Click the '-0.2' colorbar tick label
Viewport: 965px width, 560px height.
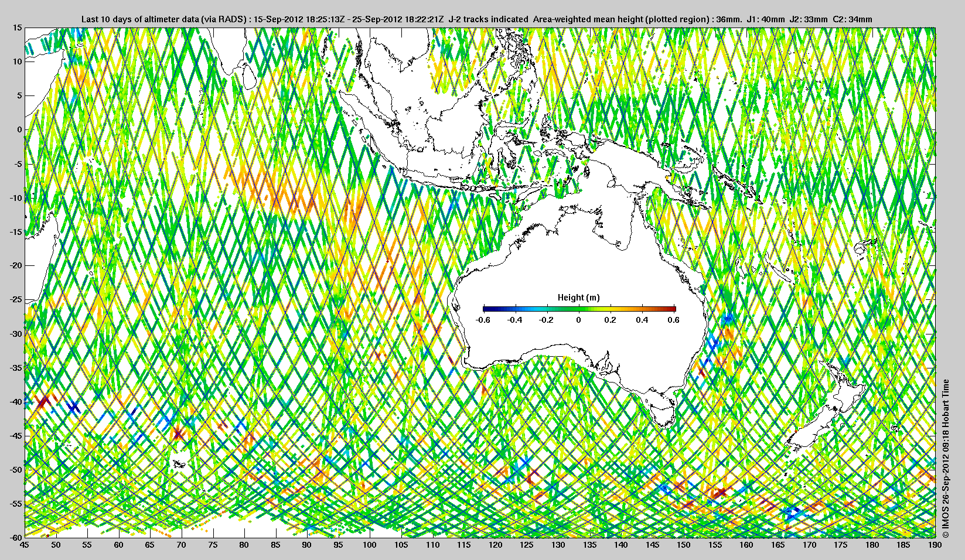click(547, 320)
